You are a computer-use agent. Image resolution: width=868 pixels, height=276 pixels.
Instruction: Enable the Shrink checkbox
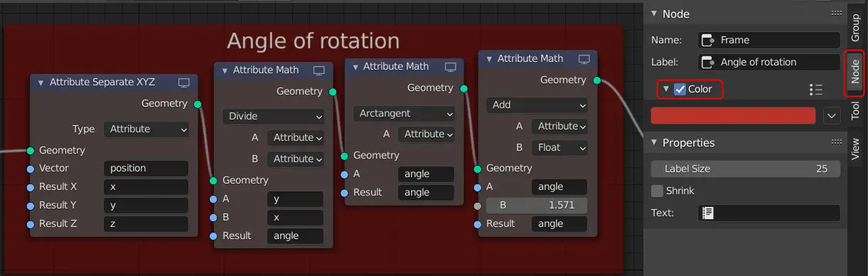point(658,191)
